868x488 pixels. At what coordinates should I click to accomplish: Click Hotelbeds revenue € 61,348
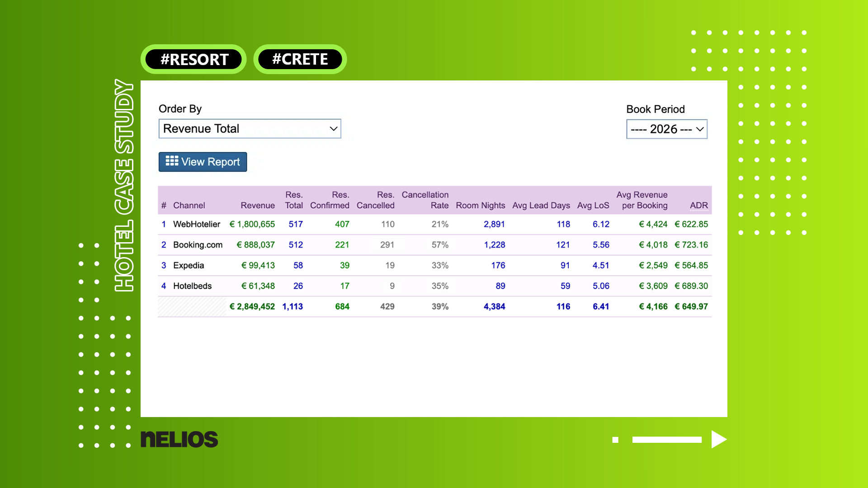coord(258,286)
